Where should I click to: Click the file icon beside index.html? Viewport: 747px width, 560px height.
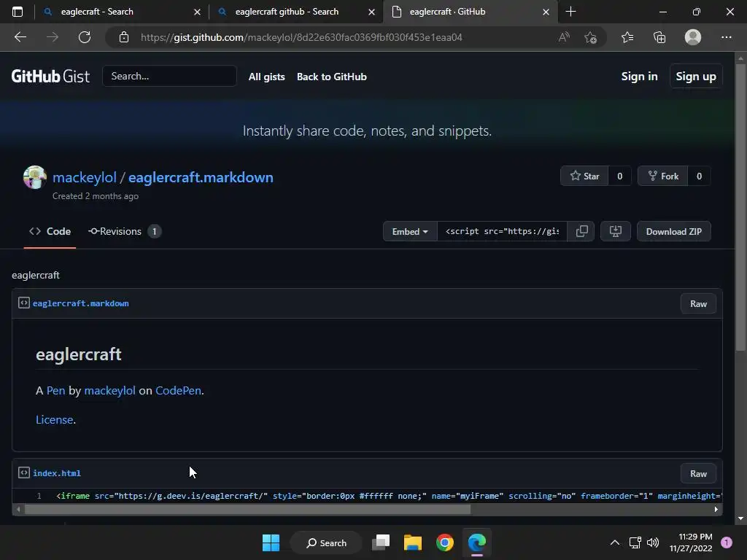[x=24, y=472]
